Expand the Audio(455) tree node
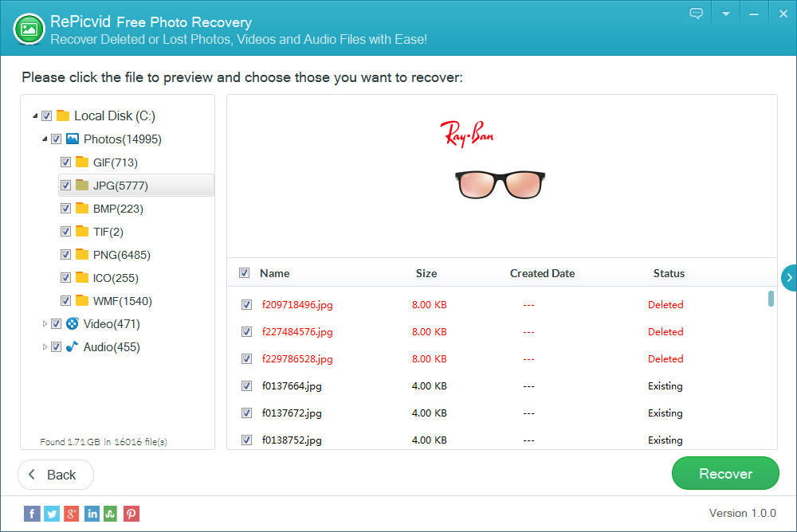The image size is (797, 532). (45, 346)
